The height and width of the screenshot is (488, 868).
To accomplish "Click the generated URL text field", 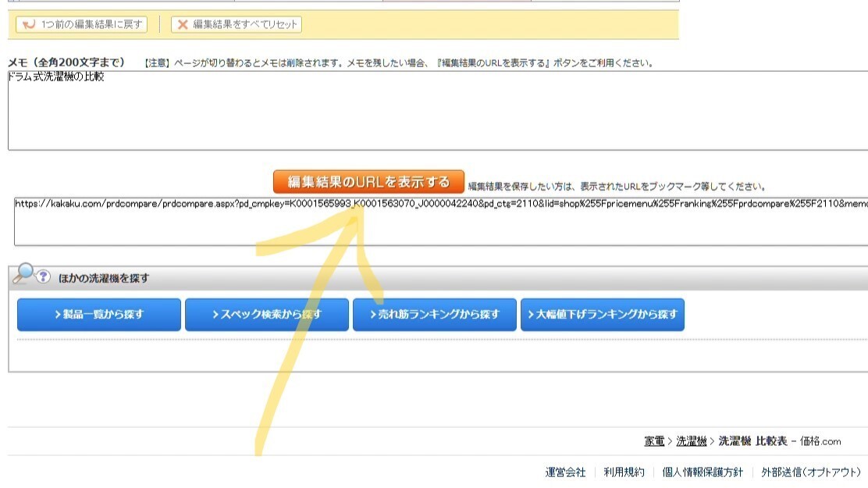I will point(441,221).
